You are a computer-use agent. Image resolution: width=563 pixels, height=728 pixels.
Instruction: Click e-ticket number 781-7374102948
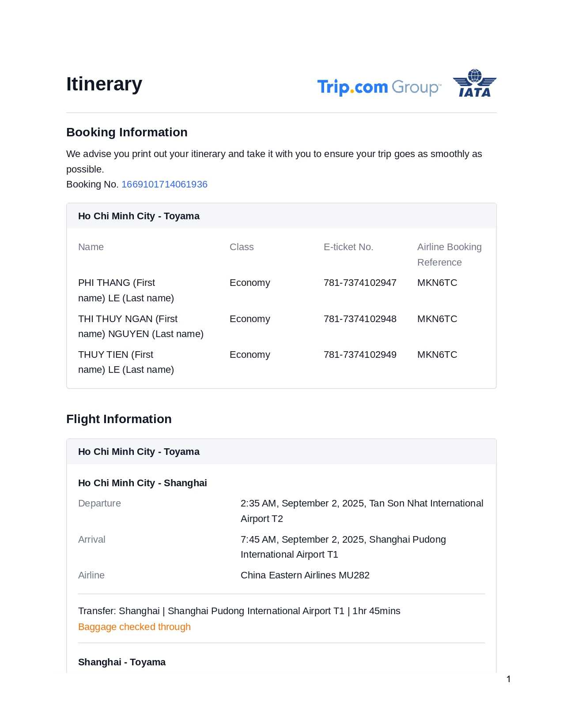pos(360,319)
